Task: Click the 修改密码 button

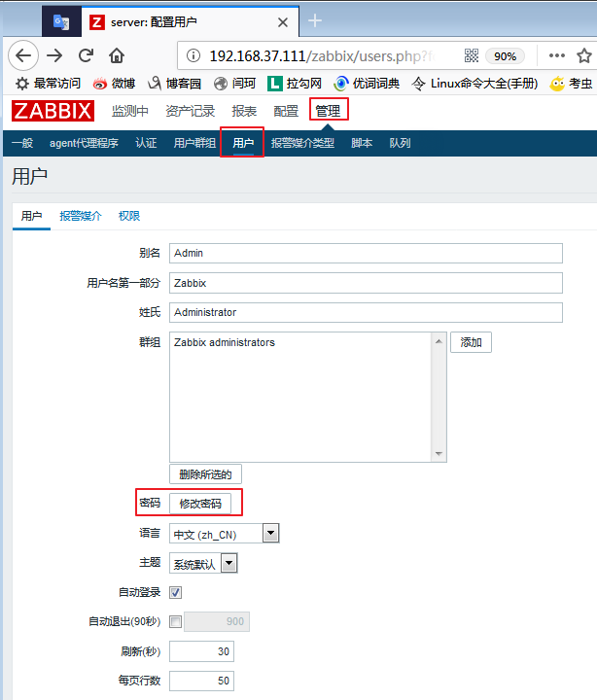Action: [x=200, y=504]
